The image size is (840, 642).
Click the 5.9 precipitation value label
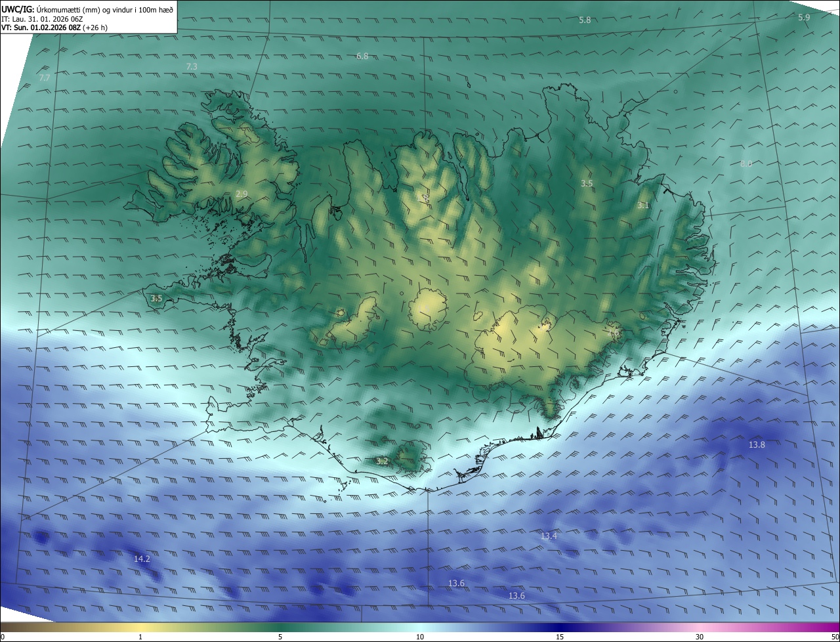(x=804, y=17)
